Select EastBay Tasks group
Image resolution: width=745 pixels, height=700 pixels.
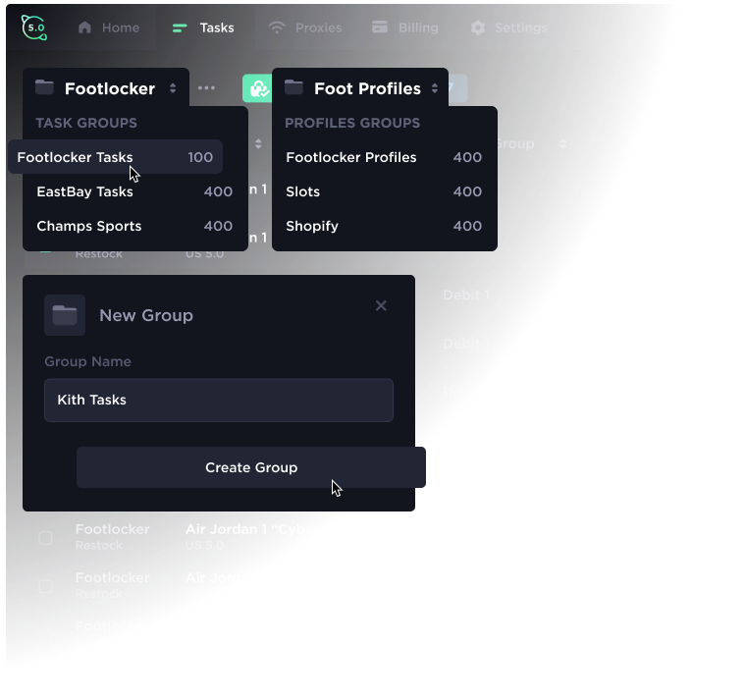coord(134,191)
